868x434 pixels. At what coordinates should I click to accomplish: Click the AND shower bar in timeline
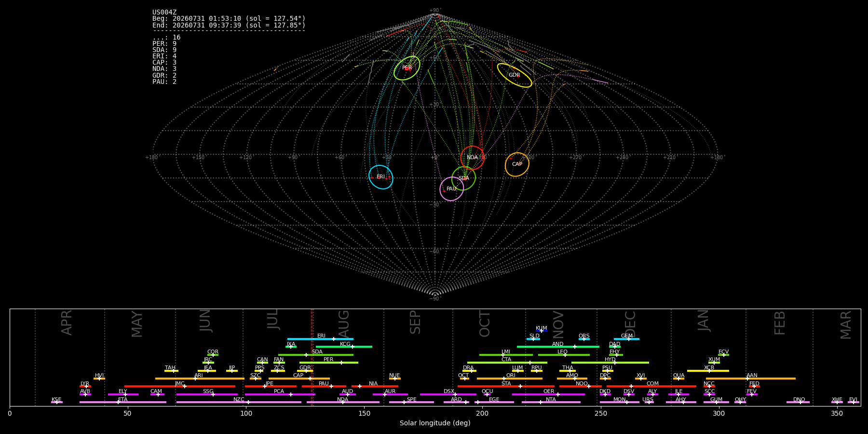558,347
